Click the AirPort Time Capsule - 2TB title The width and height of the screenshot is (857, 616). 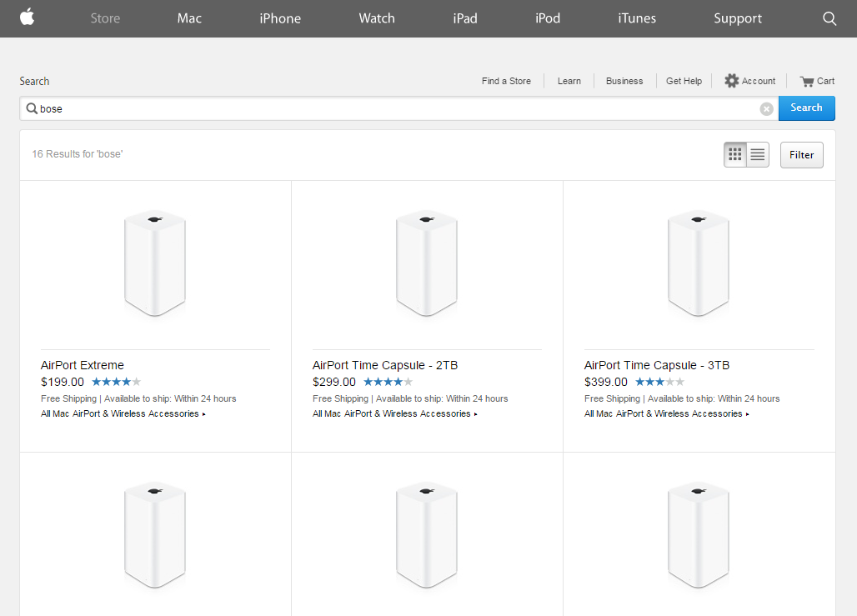point(385,365)
